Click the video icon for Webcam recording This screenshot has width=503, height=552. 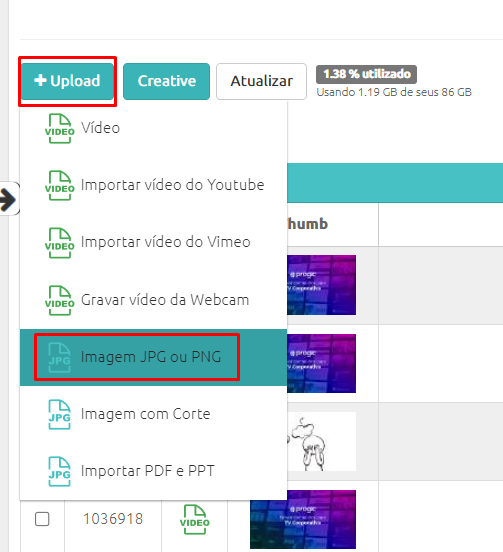pyautogui.click(x=59, y=300)
